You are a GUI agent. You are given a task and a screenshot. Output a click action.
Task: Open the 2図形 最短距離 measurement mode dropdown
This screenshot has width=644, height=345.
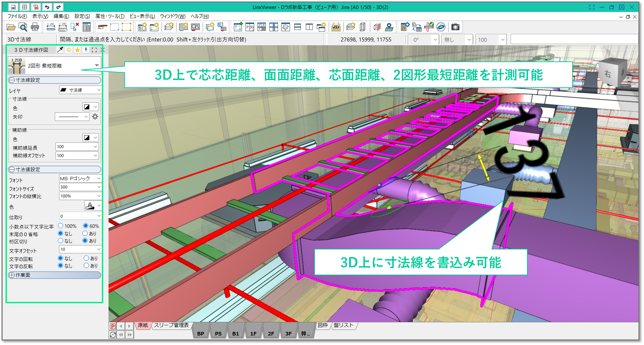(97, 66)
